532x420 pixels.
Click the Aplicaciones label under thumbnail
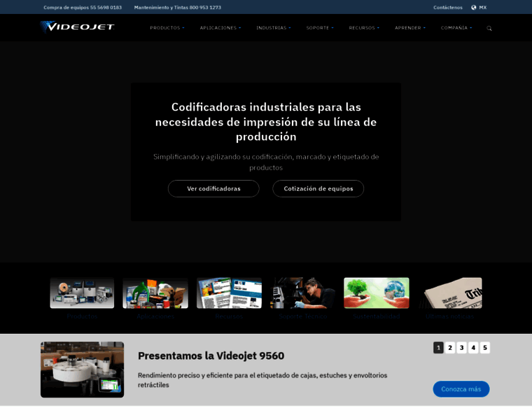155,316
